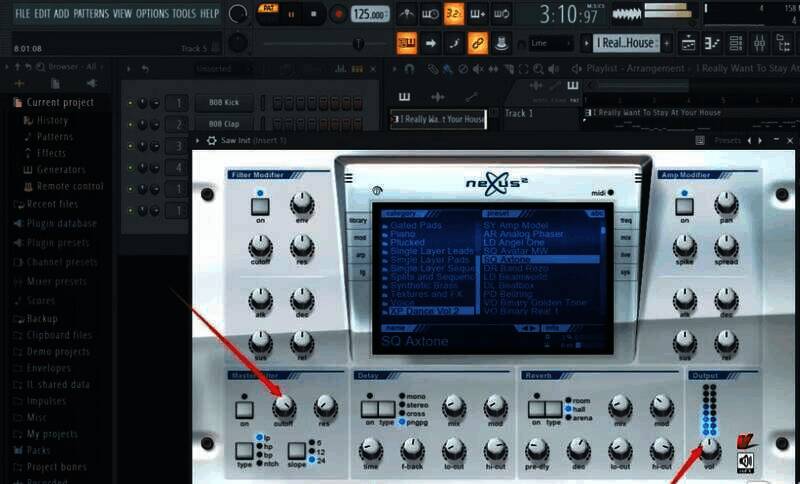Image resolution: width=800 pixels, height=484 pixels.
Task: Open Saw Init plugin options arrow menu
Action: pos(197,140)
